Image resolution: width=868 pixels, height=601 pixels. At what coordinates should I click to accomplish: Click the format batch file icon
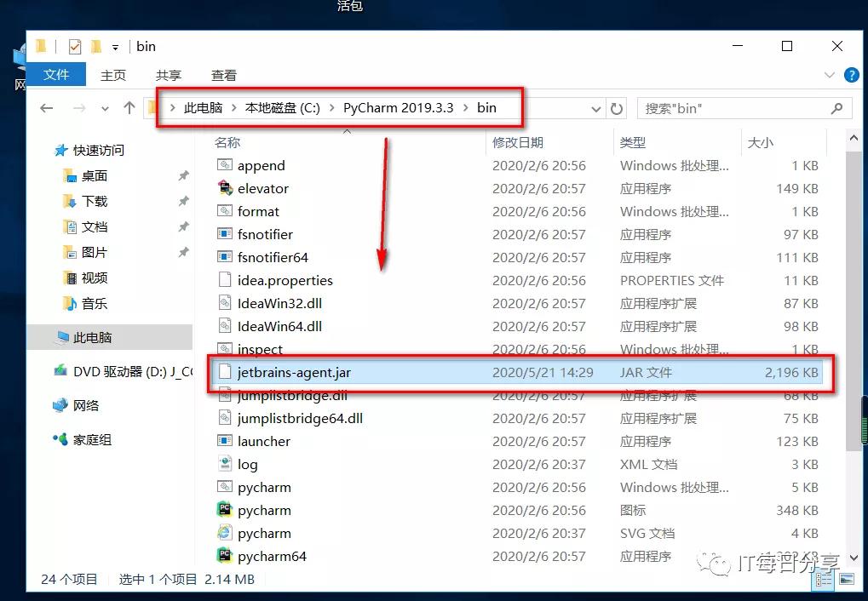point(224,211)
